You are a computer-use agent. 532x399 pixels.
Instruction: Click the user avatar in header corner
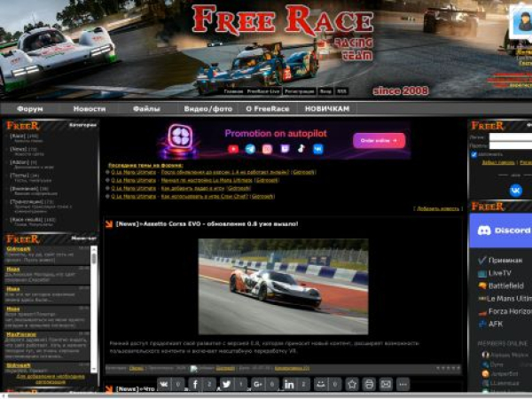coord(522,22)
